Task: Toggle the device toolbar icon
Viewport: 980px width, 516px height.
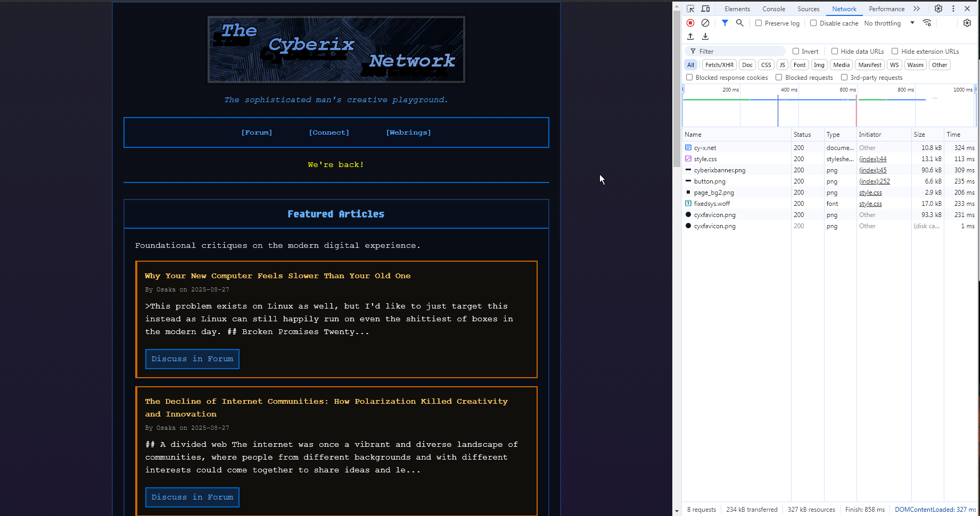Action: tap(705, 9)
